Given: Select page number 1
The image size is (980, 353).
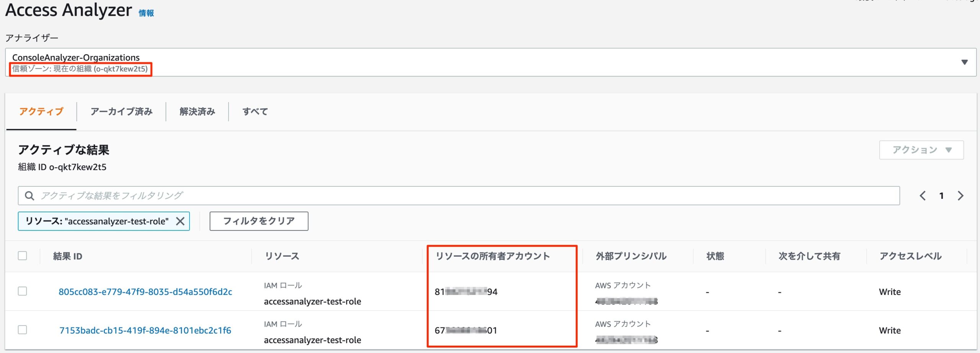Looking at the screenshot, I should (941, 196).
